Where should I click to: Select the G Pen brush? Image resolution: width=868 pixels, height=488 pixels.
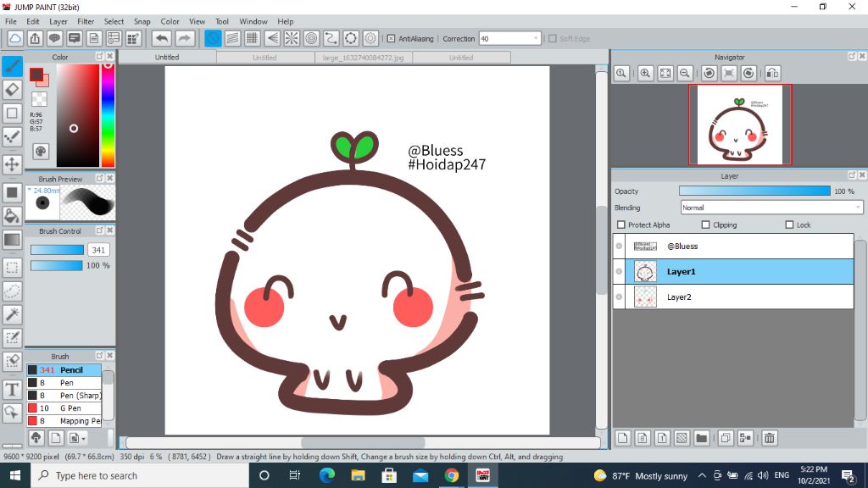tap(64, 408)
